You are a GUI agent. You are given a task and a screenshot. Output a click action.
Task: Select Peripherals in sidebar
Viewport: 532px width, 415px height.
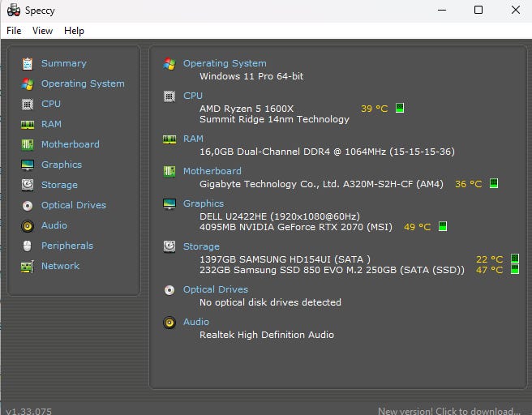click(67, 246)
